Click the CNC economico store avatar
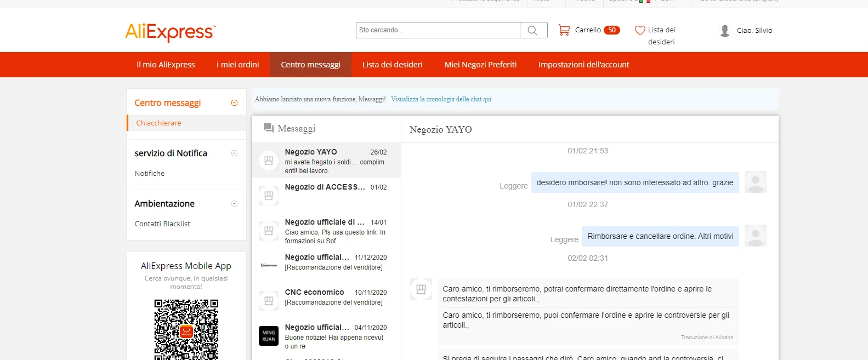The width and height of the screenshot is (868, 360). click(x=269, y=301)
